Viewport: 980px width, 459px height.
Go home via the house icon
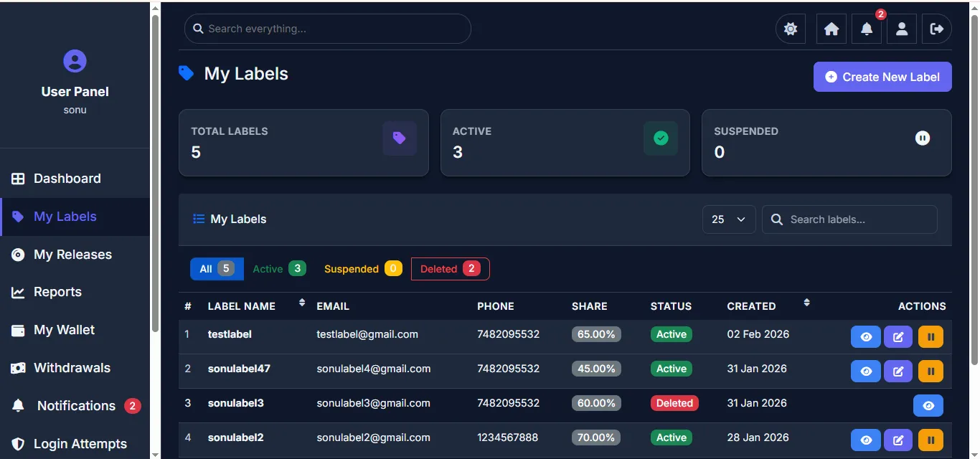831,29
